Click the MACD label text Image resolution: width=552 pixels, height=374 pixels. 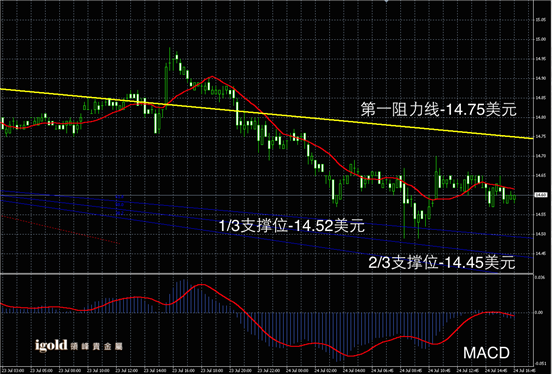pos(486,353)
